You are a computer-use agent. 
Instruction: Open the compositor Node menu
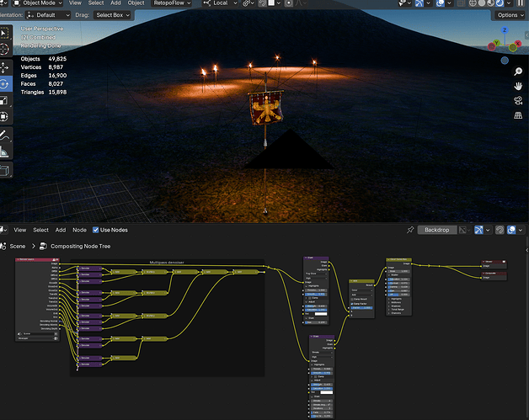(79, 230)
